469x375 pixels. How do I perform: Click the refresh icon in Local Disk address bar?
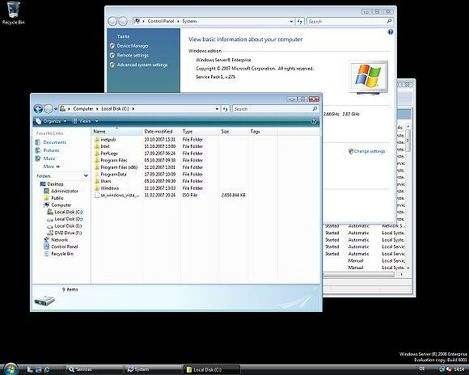pos(226,109)
